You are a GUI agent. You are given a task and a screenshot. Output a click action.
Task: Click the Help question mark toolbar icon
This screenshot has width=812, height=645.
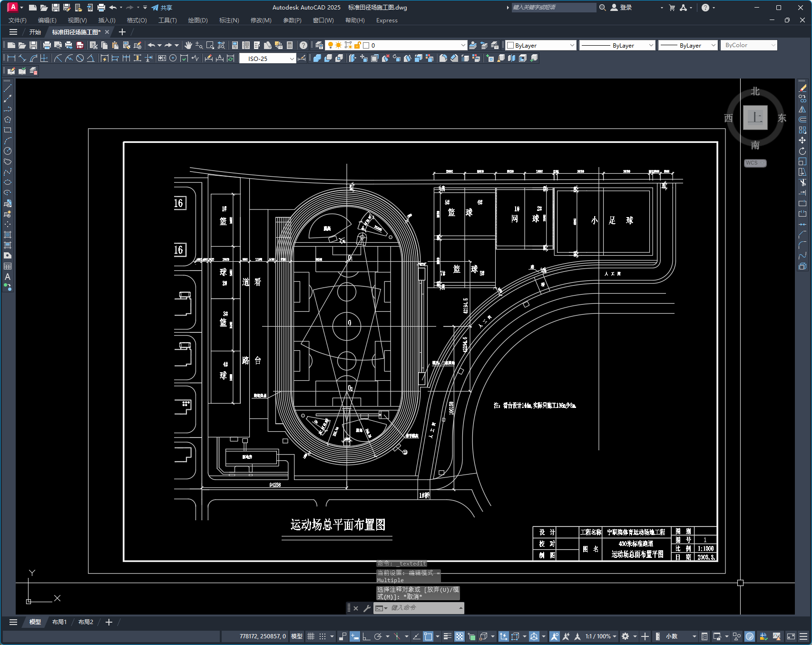[303, 45]
